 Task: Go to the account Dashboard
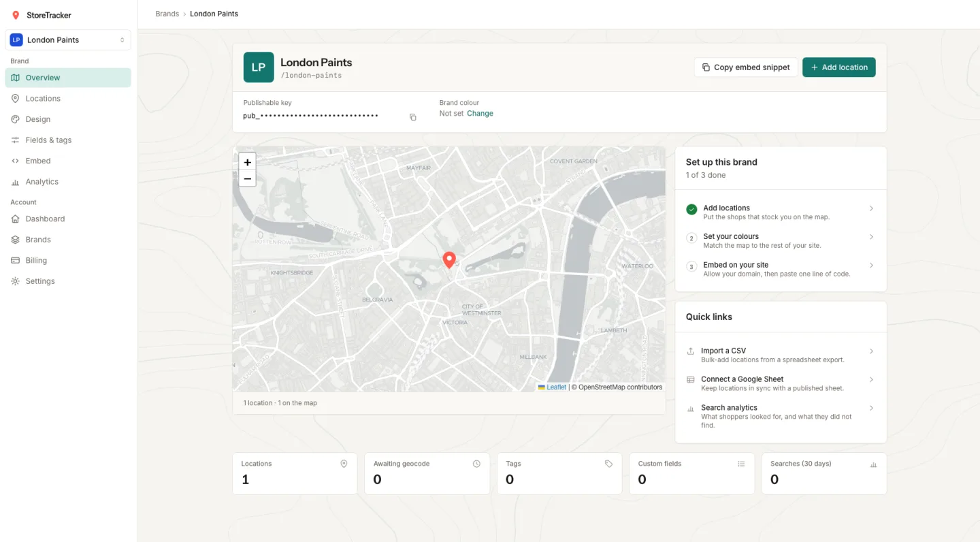pos(68,219)
